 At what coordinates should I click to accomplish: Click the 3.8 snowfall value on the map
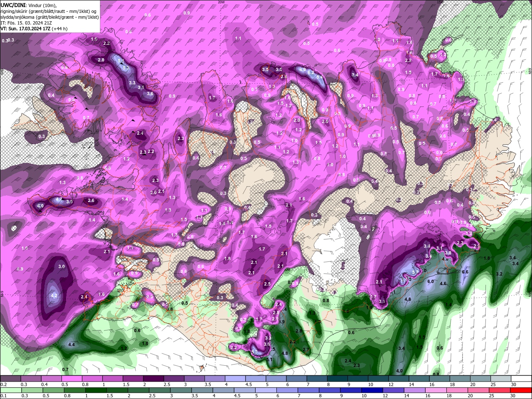click(x=448, y=253)
